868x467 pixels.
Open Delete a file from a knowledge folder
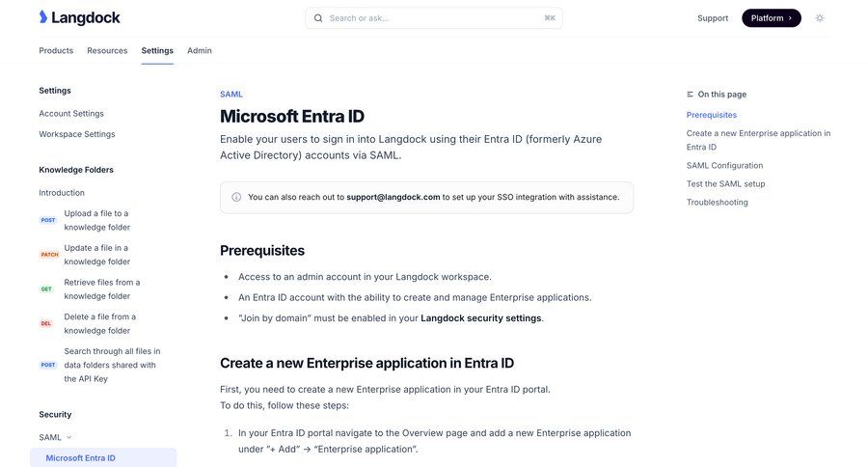[99, 323]
